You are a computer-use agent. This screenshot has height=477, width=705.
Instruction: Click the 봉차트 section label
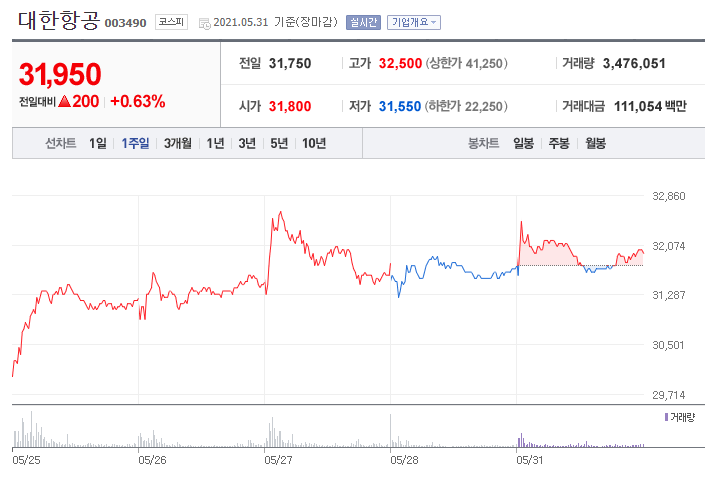pos(483,143)
